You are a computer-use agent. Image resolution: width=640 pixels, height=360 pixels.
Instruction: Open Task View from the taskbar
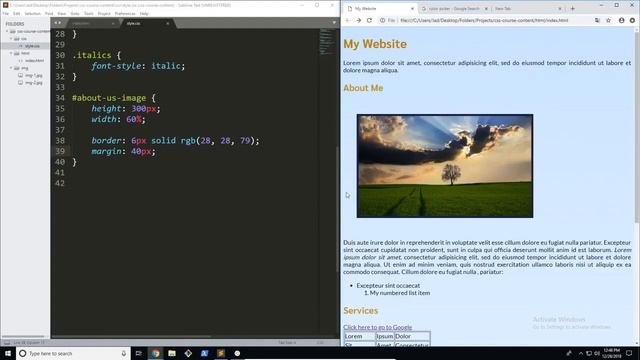(x=139, y=353)
